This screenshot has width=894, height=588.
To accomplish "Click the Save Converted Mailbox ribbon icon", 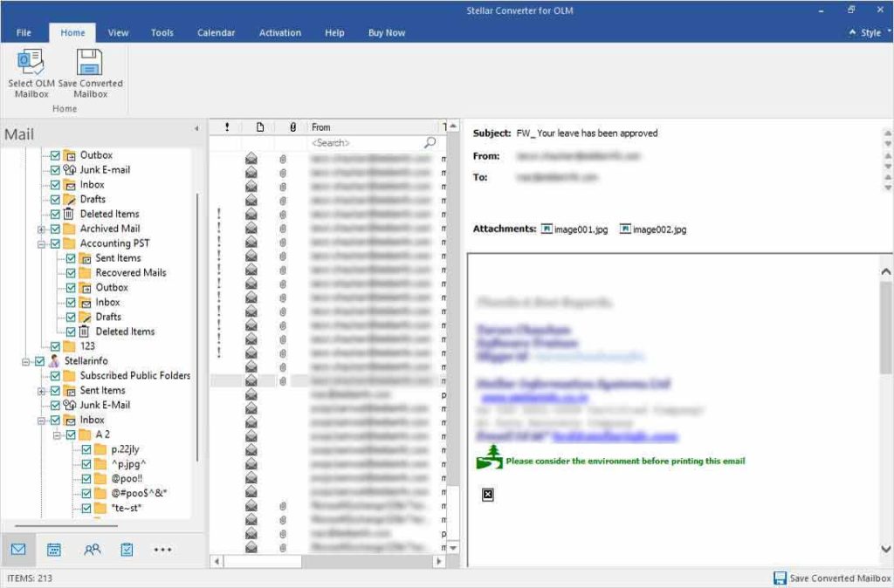I will [x=90, y=62].
